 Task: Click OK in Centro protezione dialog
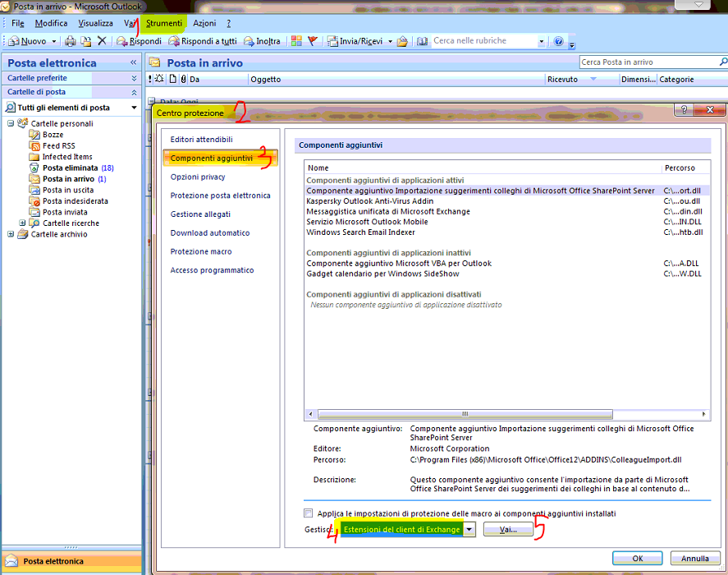(x=638, y=559)
